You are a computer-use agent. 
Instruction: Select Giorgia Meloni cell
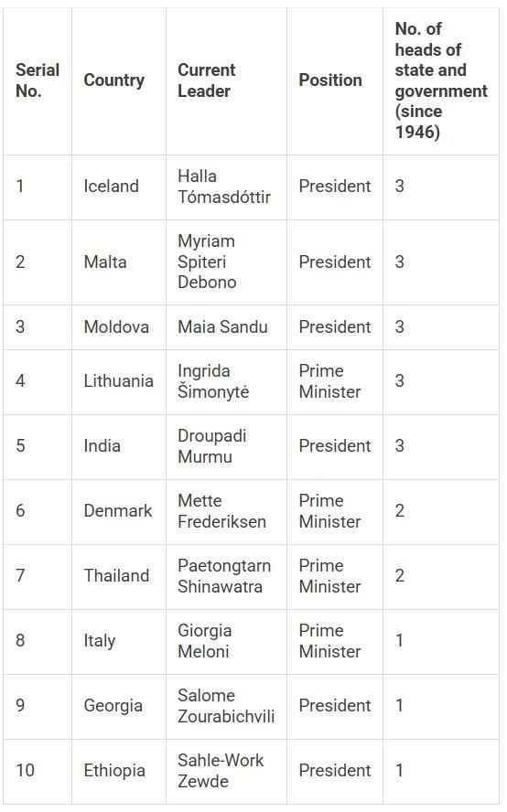click(204, 641)
